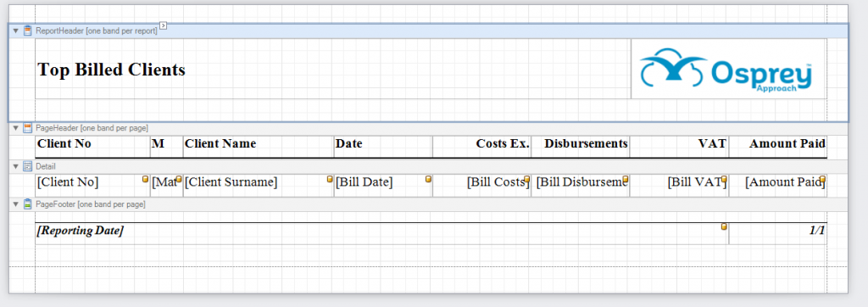
Task: Select the [Bill Date] detail field
Action: 383,185
